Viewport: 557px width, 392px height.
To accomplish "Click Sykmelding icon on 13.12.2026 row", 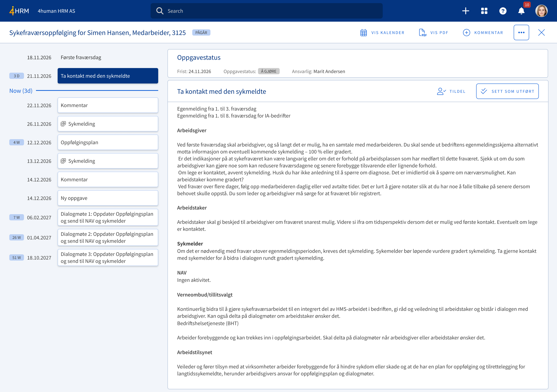I will click(x=63, y=161).
